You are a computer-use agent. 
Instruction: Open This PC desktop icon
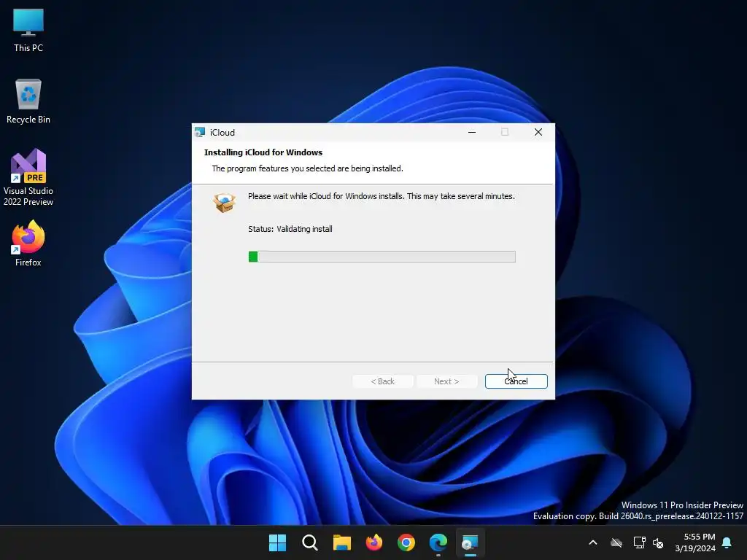(x=28, y=30)
